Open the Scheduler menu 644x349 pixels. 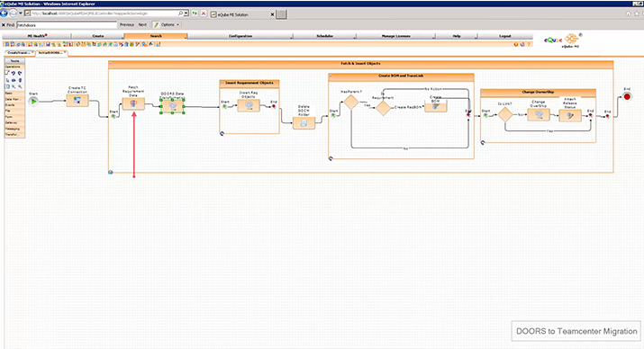point(324,36)
